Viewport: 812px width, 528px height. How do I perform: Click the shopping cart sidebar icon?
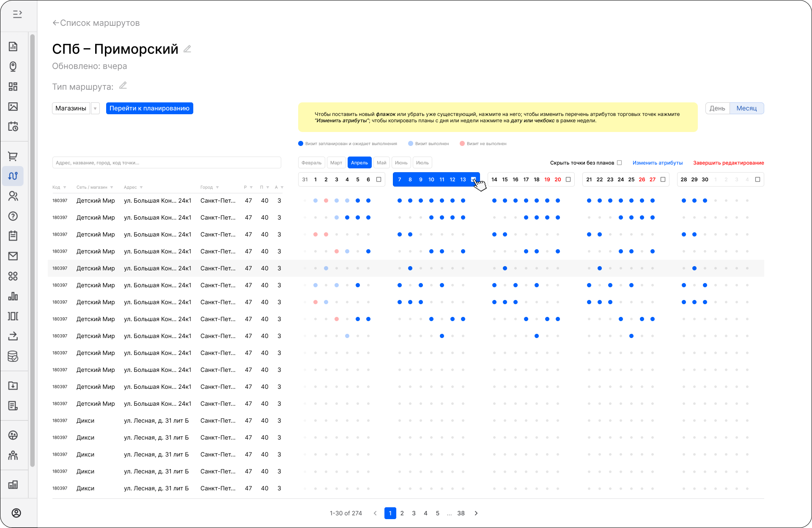click(13, 156)
